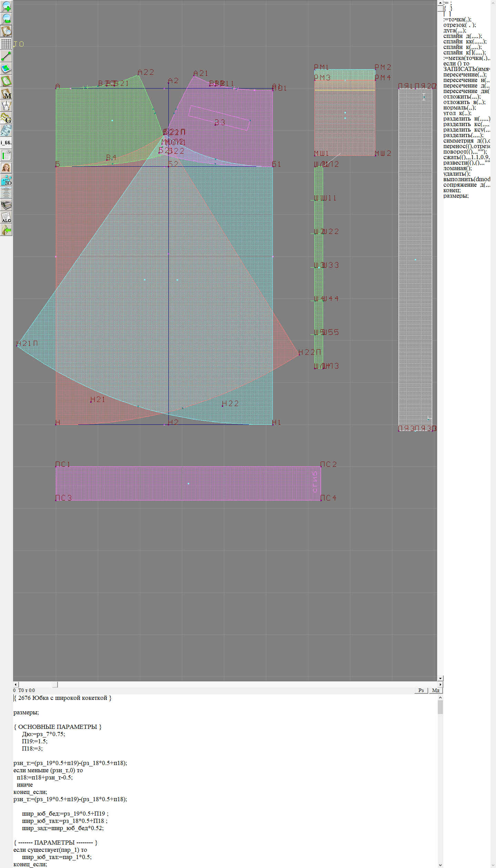
Task: Open the mannequin face icon
Action: [x=6, y=168]
